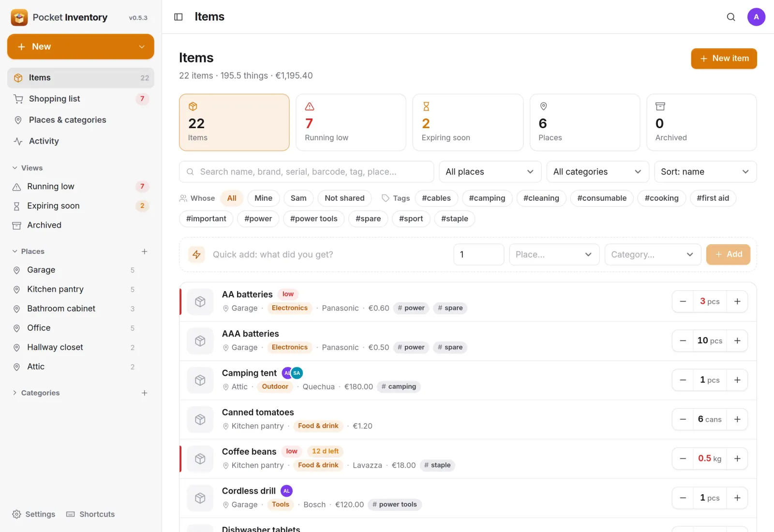This screenshot has height=532, width=774.
Task: Filter whose items by Mine
Action: pos(263,198)
